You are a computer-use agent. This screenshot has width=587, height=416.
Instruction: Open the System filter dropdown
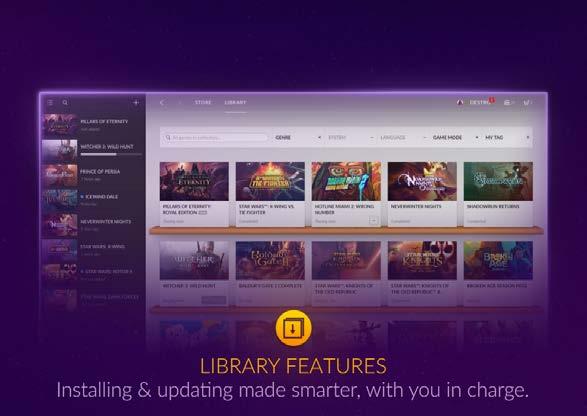(351, 137)
